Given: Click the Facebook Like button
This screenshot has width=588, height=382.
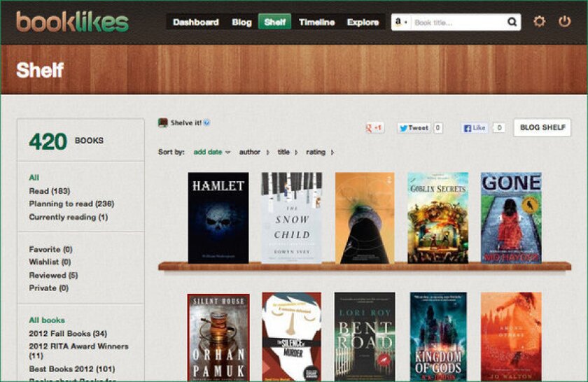Looking at the screenshot, I should tap(475, 128).
